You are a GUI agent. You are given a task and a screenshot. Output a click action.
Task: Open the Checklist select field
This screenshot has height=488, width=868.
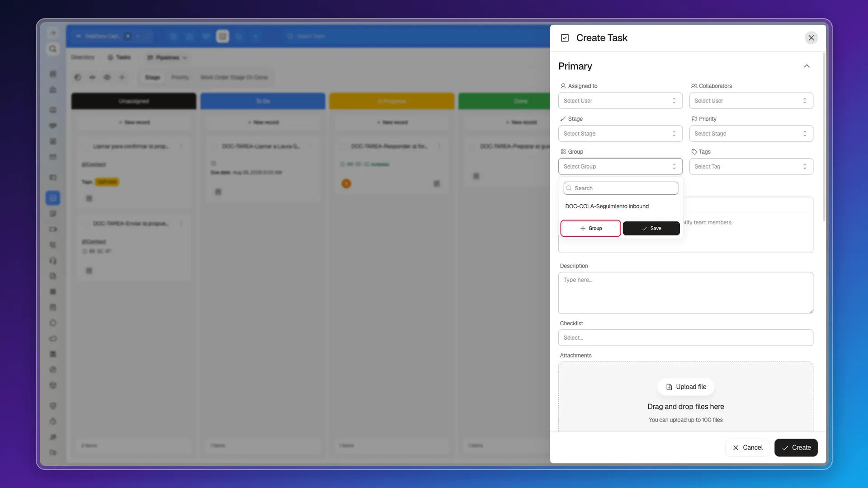(x=685, y=338)
